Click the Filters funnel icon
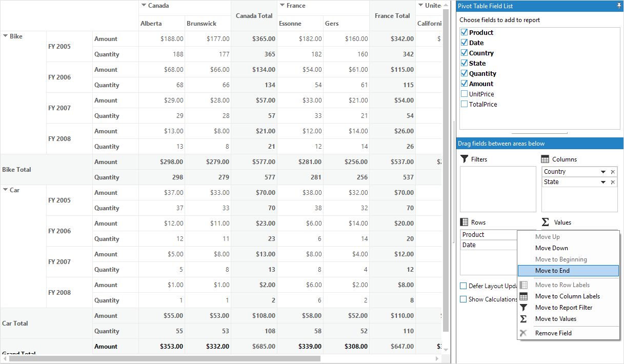This screenshot has width=624, height=364. point(465,159)
